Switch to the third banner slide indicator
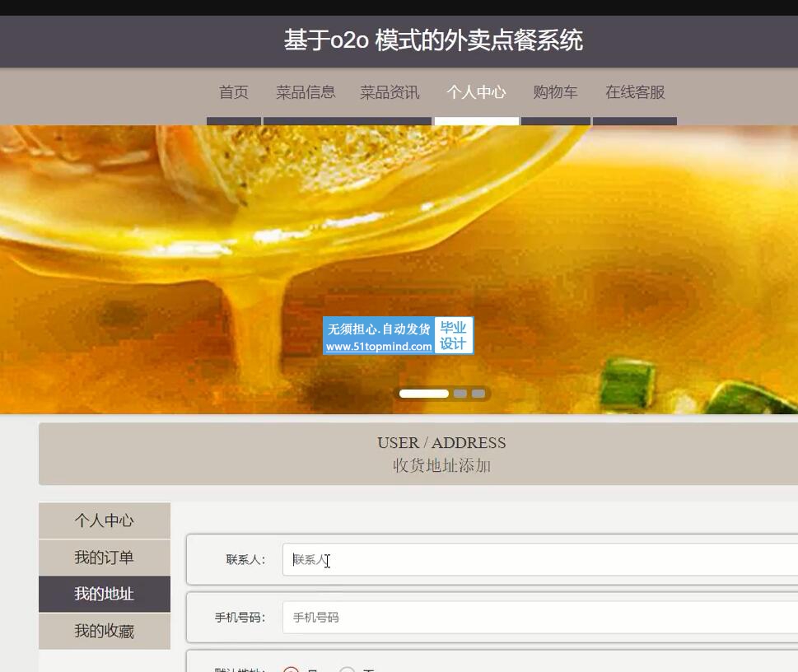 pos(478,394)
